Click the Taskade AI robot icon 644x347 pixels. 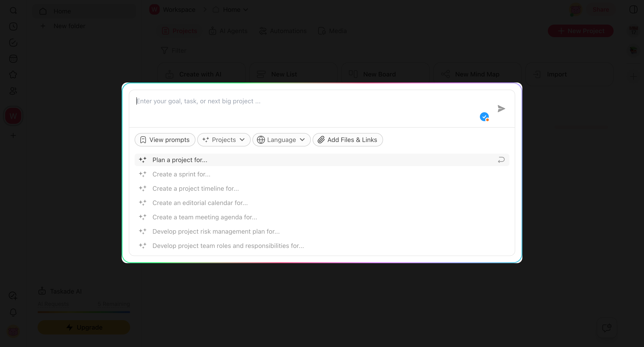[x=42, y=291]
